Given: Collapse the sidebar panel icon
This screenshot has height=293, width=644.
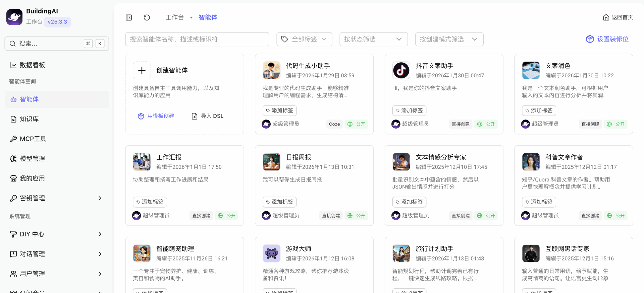Looking at the screenshot, I should tap(129, 17).
